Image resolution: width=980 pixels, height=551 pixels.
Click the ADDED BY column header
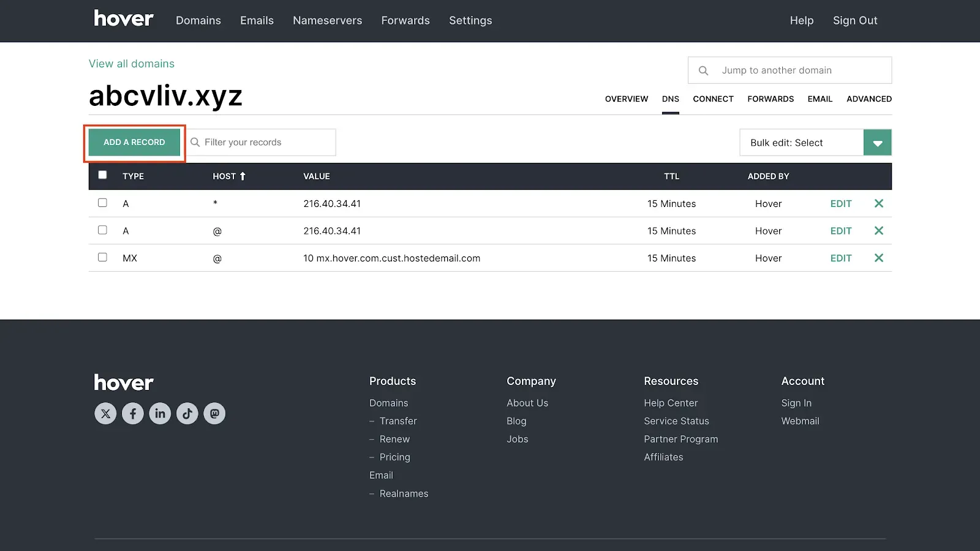tap(768, 176)
